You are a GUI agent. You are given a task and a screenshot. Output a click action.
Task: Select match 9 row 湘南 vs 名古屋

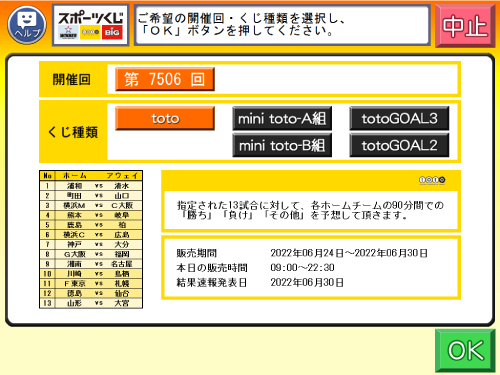tap(91, 264)
